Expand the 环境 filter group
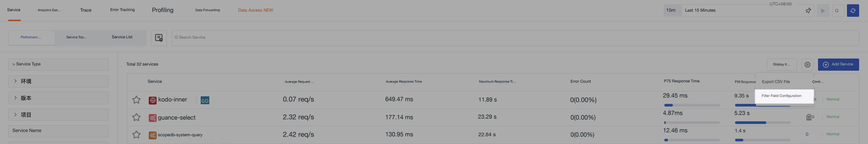The height and width of the screenshot is (144, 868). click(x=58, y=81)
